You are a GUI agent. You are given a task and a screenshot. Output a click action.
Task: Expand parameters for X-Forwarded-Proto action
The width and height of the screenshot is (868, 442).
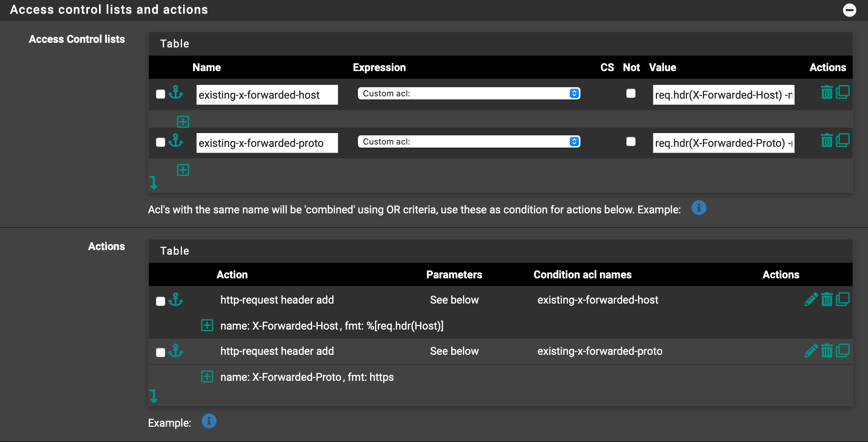207,377
